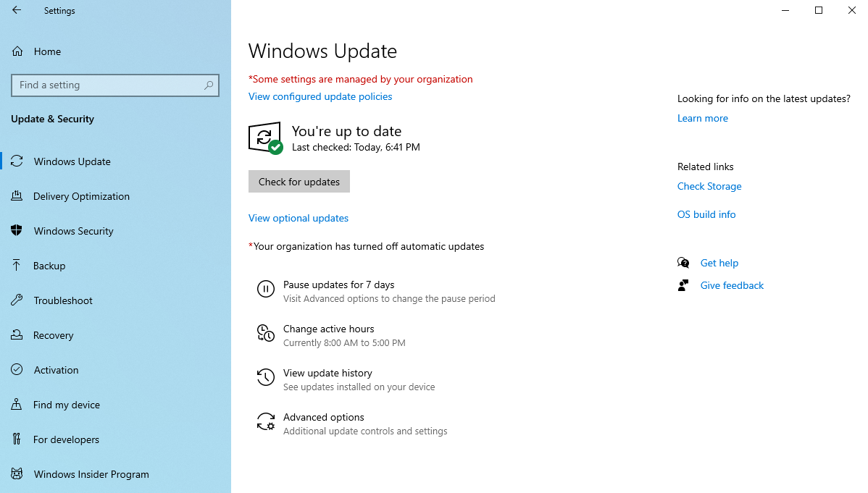Open Check Storage link

[709, 186]
